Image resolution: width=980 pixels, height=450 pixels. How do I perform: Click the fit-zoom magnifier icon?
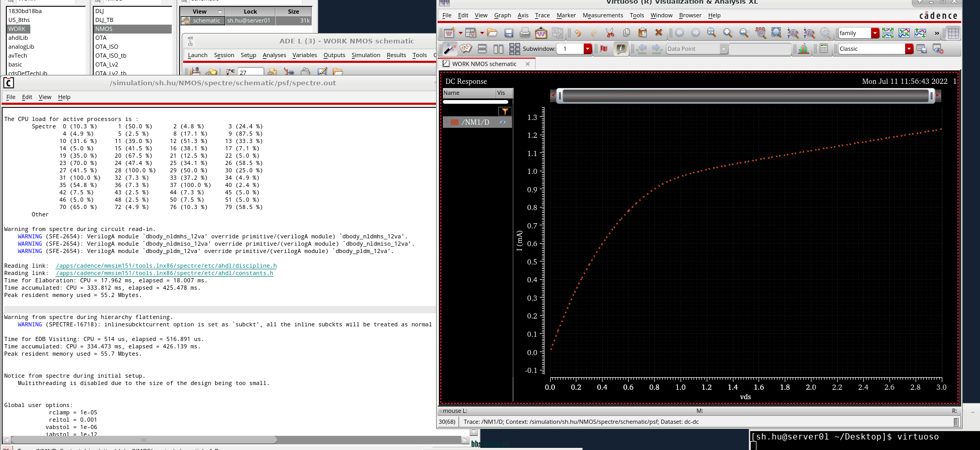pos(711,33)
